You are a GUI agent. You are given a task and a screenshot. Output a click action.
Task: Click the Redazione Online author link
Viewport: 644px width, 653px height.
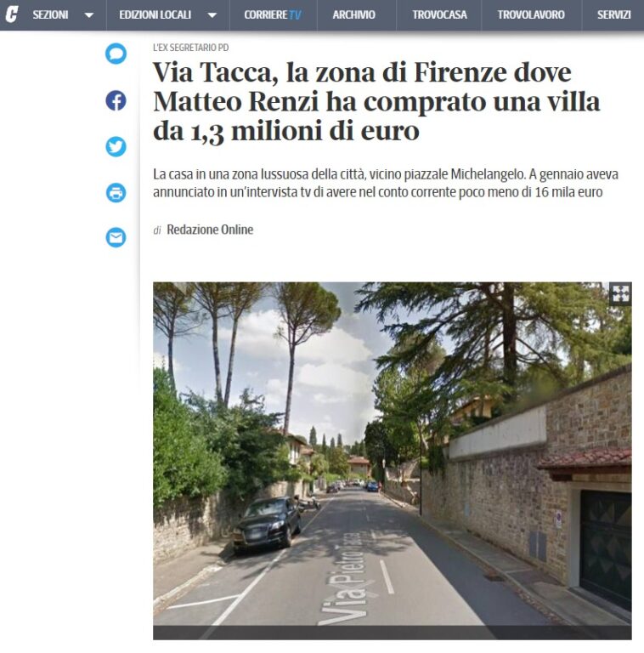coord(210,230)
